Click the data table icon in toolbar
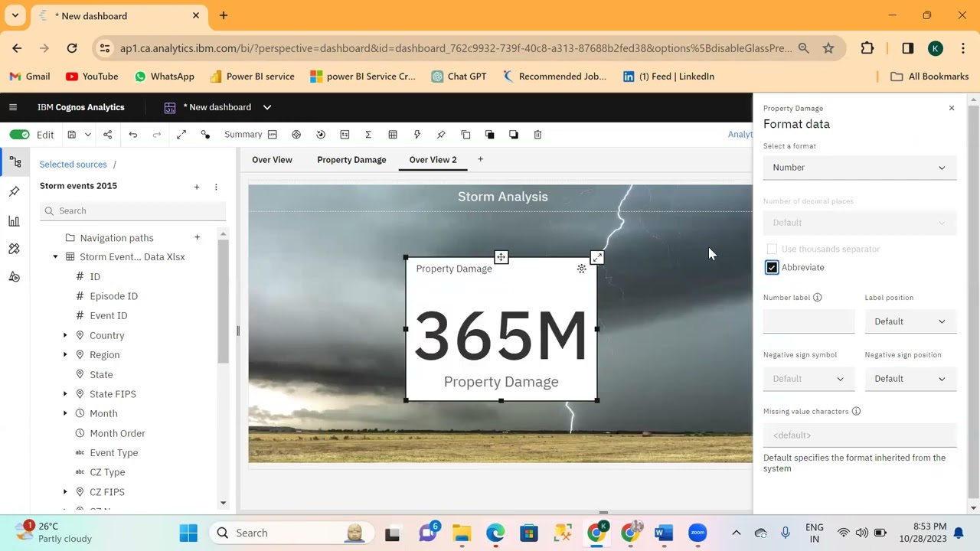This screenshot has width=980, height=551. tap(393, 135)
